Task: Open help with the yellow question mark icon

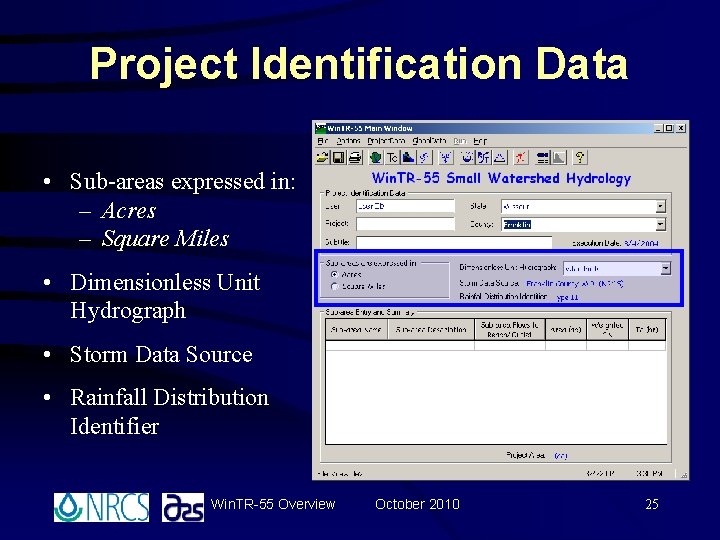Action: [x=580, y=158]
